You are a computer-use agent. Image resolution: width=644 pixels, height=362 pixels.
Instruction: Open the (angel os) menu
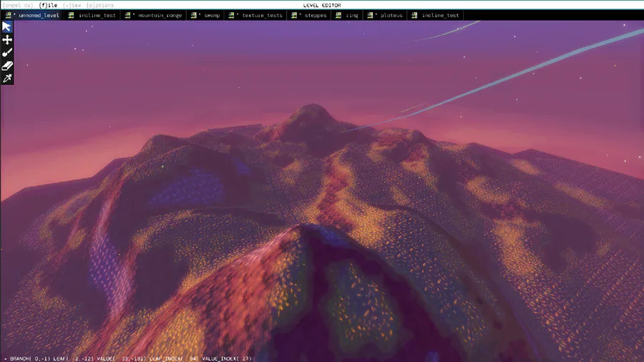point(18,5)
